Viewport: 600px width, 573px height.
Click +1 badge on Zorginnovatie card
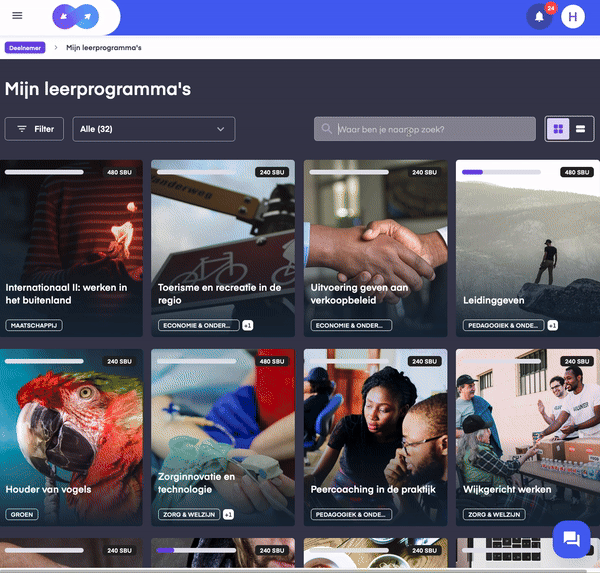click(228, 514)
